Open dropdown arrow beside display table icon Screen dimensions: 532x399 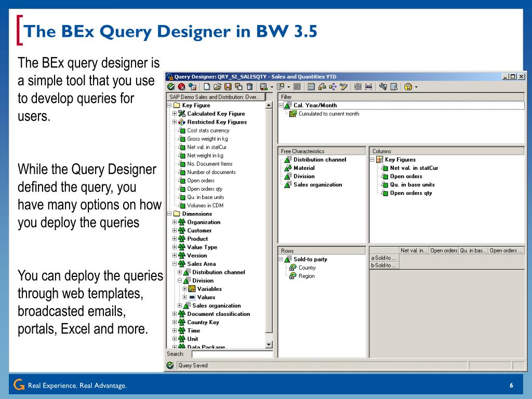tap(288, 87)
